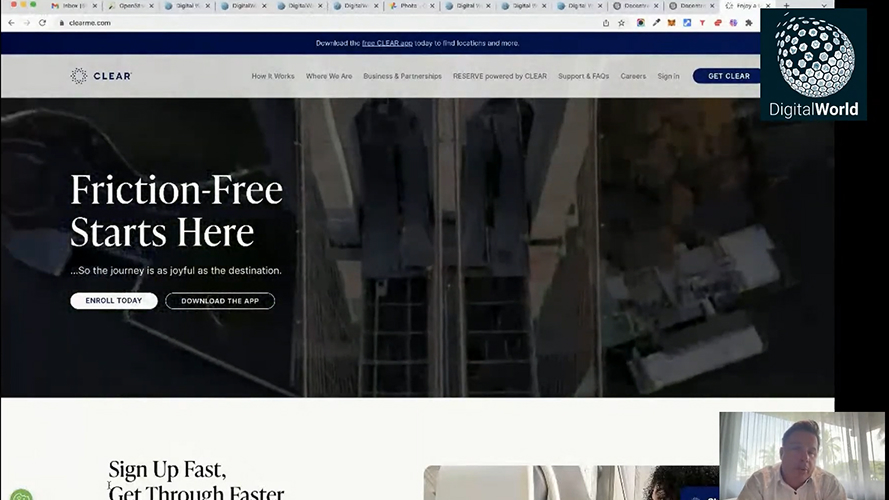Open the How It Works menu item
The image size is (889, 500).
273,76
